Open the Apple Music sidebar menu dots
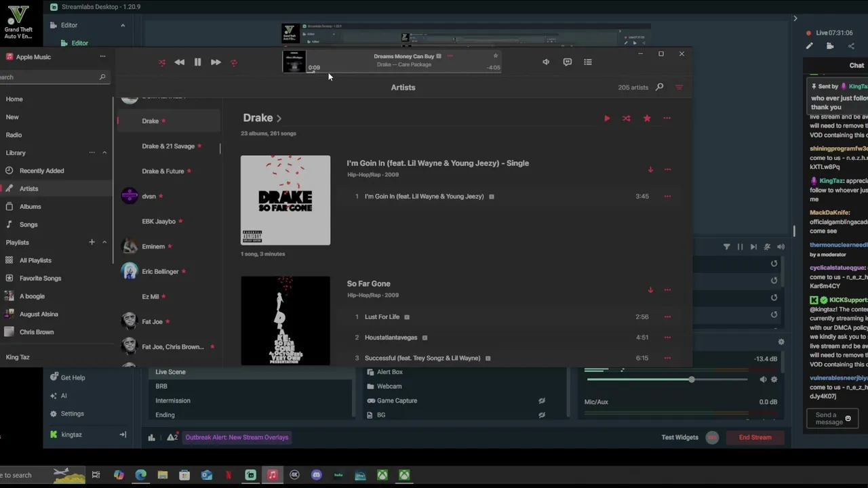Viewport: 868px width, 488px height. [x=102, y=57]
